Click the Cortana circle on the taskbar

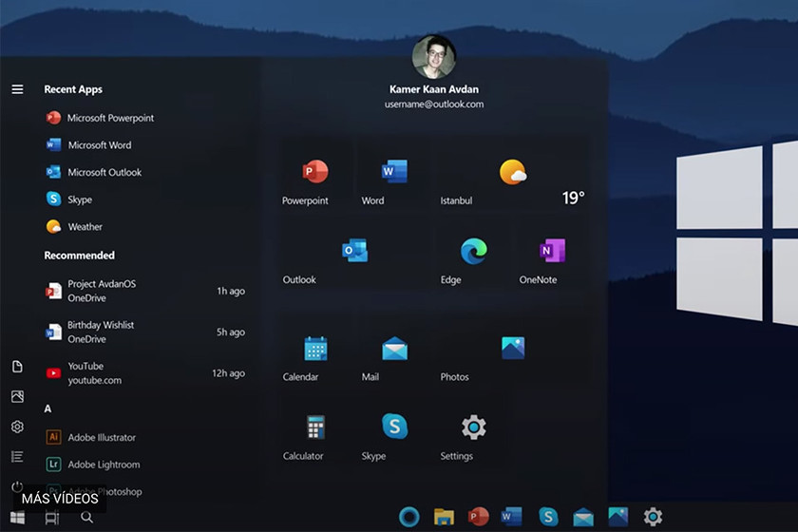[x=408, y=517]
